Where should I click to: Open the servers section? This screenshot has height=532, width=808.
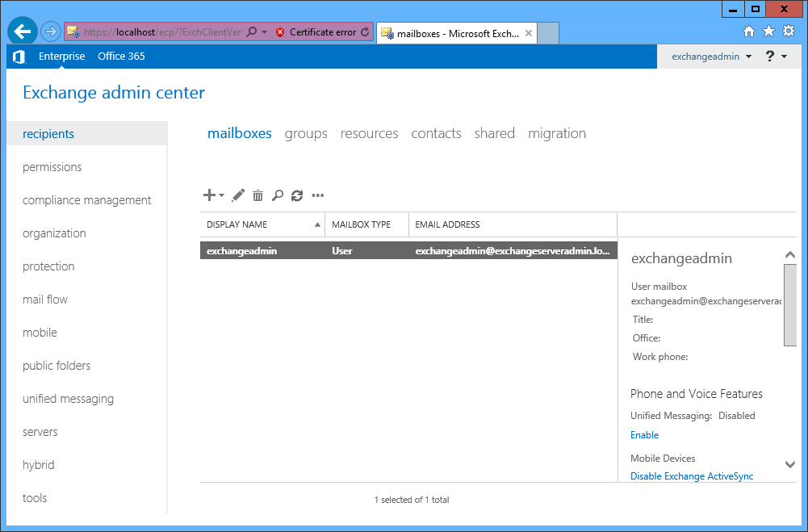point(40,432)
